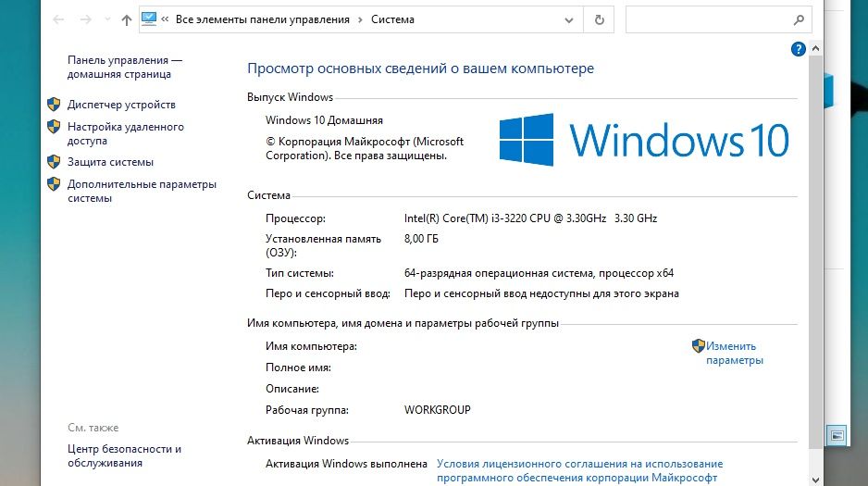The height and width of the screenshot is (486, 868).
Task: Open help with the blue question icon
Action: tap(799, 49)
